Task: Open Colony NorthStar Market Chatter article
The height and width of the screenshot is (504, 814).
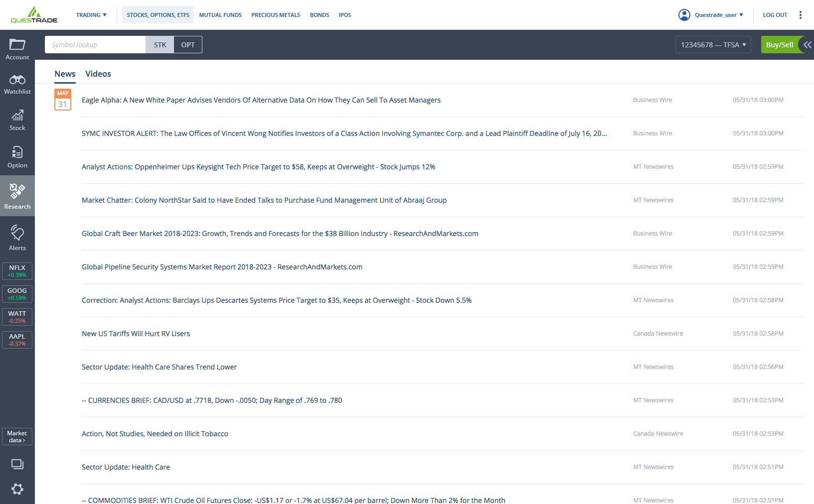Action: (264, 200)
